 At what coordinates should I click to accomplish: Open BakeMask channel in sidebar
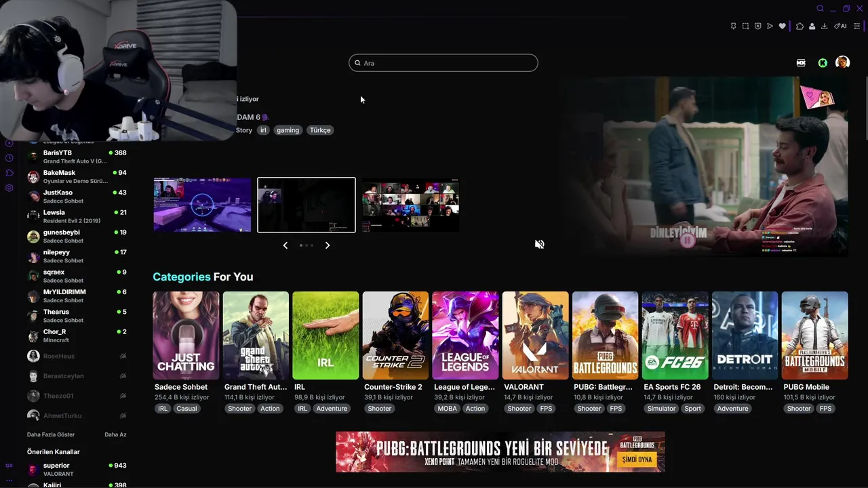77,177
